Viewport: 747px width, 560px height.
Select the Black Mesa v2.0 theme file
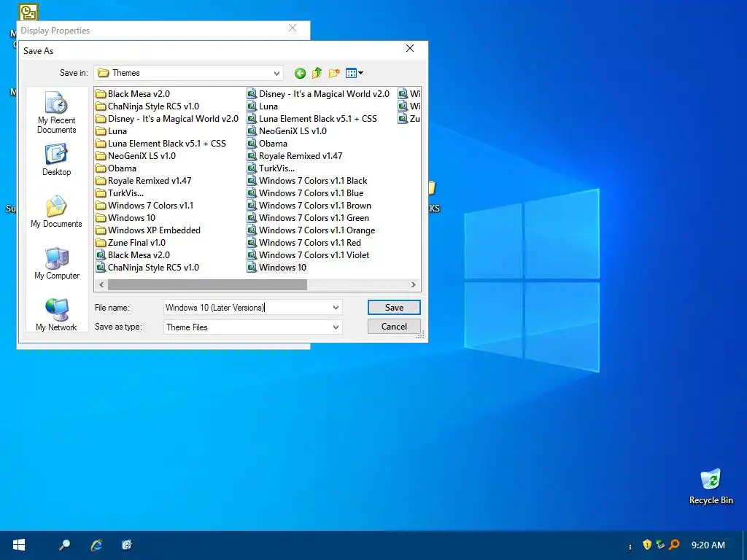pos(133,254)
